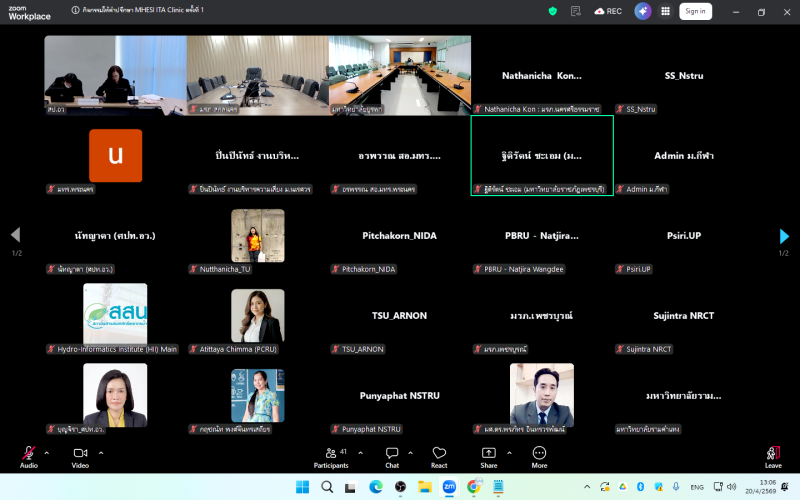800x500 pixels.
Task: Go to previous page of participants
Action: click(x=15, y=236)
